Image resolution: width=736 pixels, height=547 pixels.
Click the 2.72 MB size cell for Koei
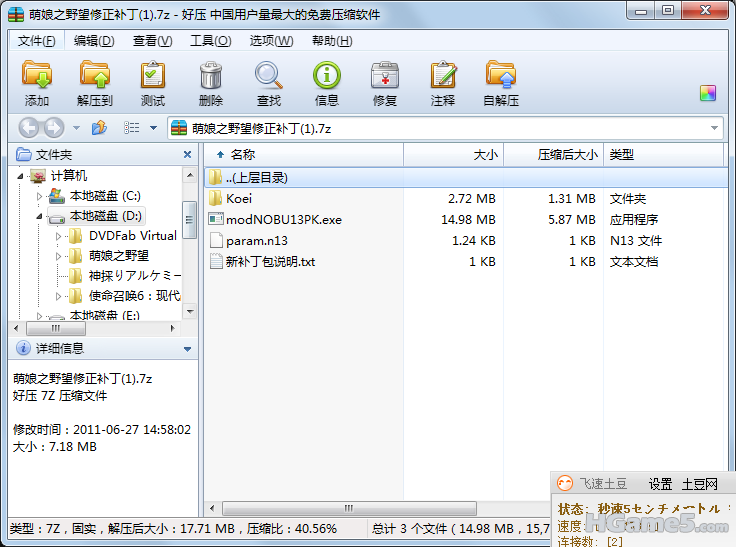coord(472,199)
